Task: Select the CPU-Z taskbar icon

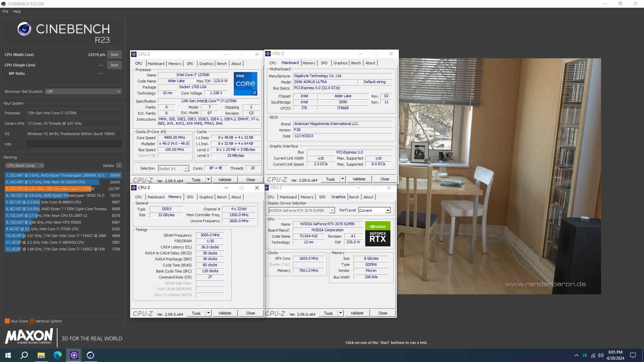Action: tap(74, 355)
